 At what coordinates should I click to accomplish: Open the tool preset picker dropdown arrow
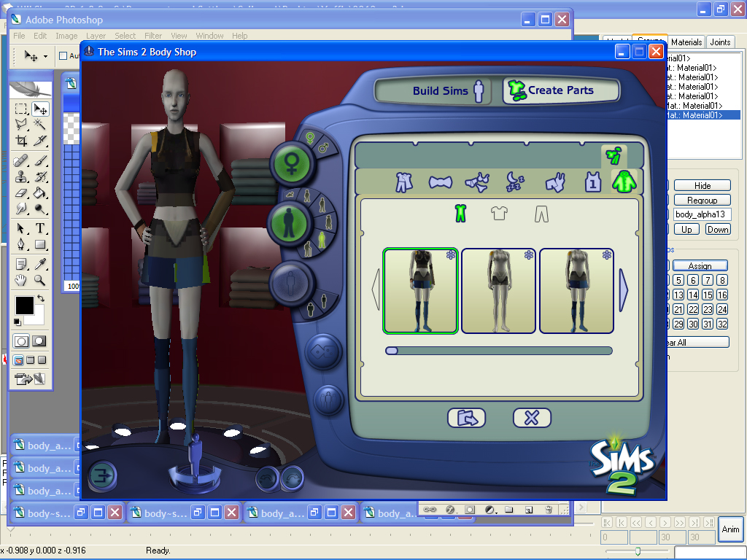click(45, 56)
